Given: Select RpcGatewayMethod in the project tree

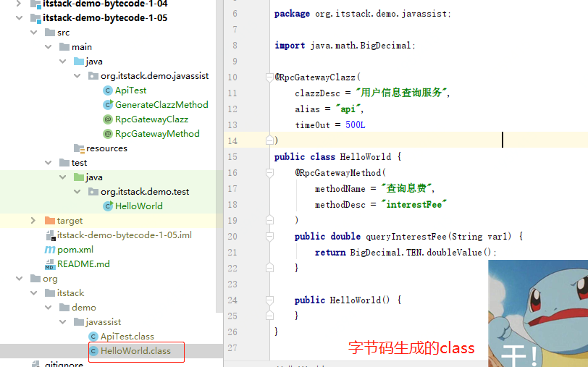Looking at the screenshot, I should click(157, 134).
